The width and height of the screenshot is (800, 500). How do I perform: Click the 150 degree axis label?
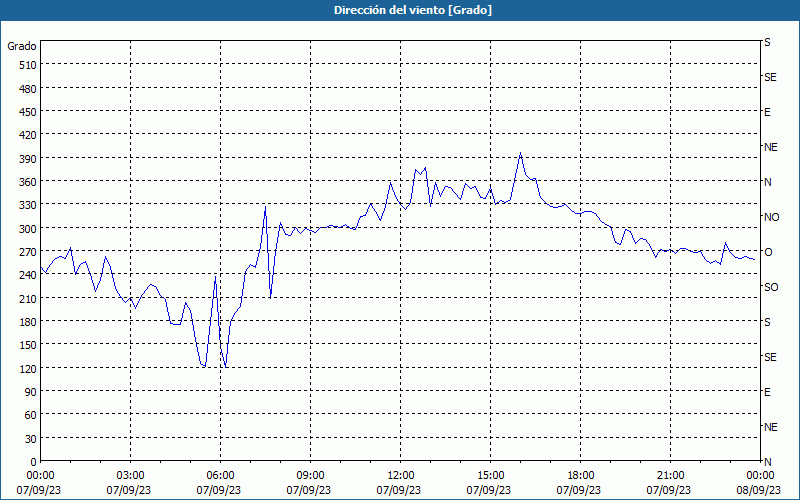click(x=29, y=345)
